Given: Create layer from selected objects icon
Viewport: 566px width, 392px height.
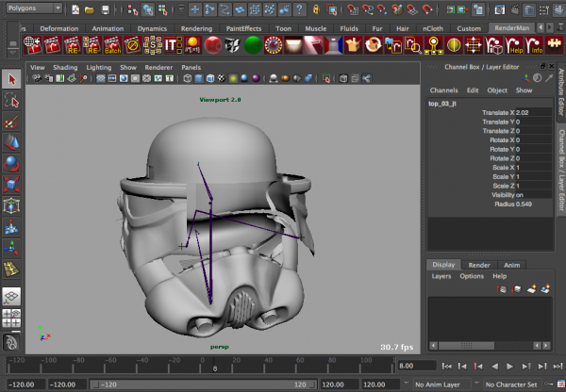Looking at the screenshot, I should click(546, 289).
